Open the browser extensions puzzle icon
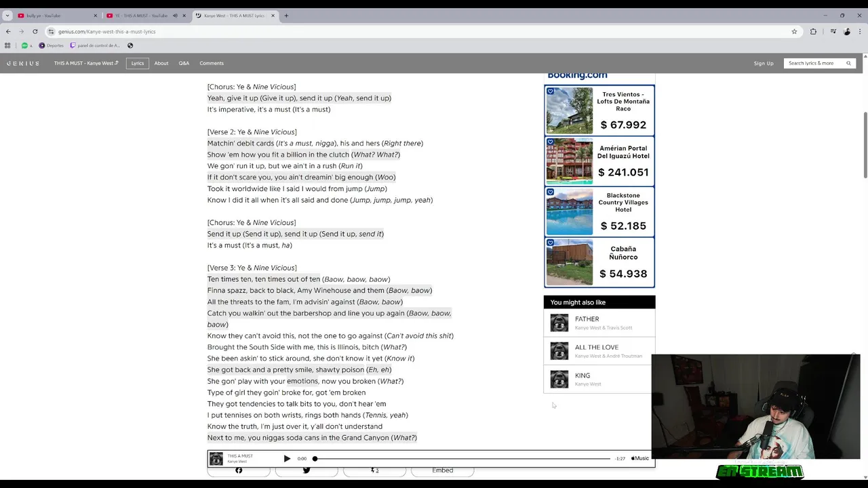The image size is (868, 488). (x=813, y=31)
